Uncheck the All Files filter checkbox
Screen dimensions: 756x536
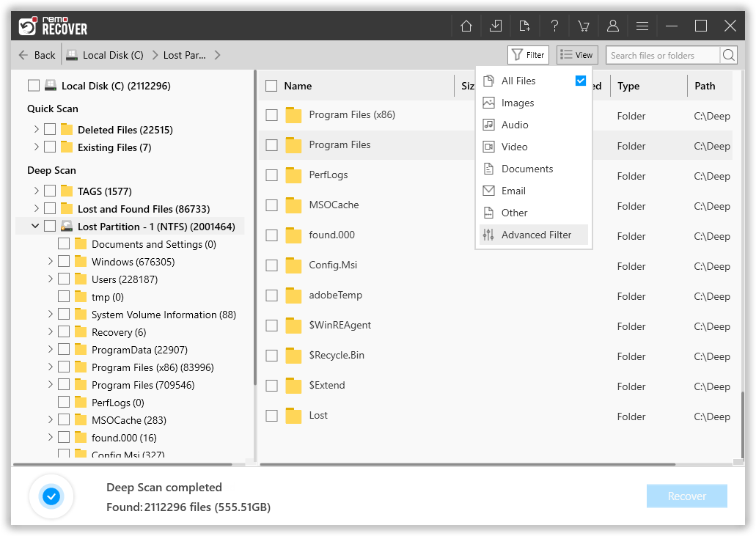tap(581, 81)
